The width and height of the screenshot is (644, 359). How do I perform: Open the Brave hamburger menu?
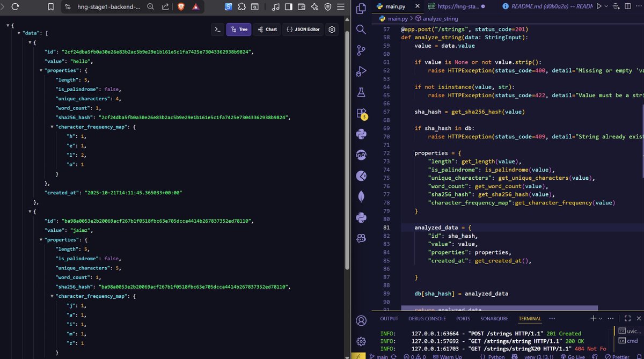[x=341, y=7]
